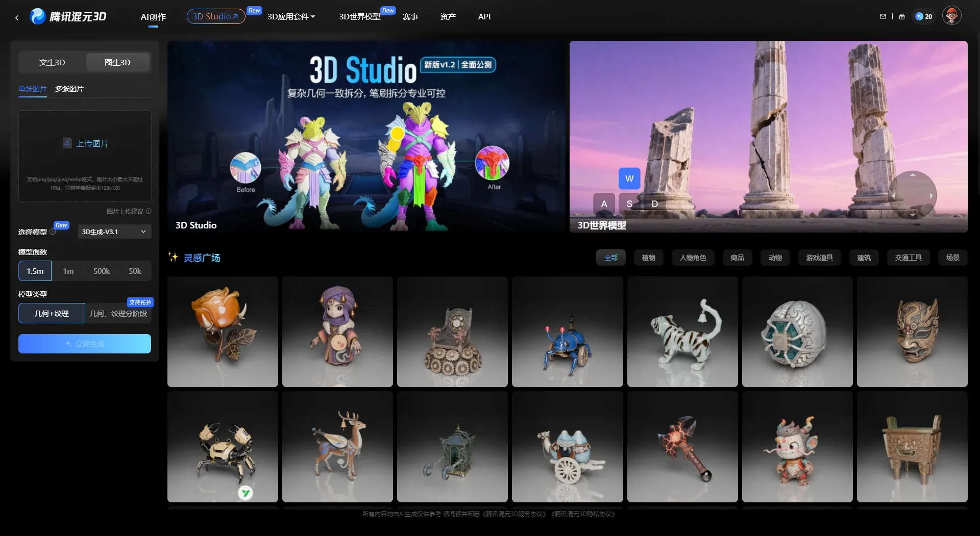Screen dimensions: 980x536
Task: Select the 单张图片 tab
Action: pos(33,89)
